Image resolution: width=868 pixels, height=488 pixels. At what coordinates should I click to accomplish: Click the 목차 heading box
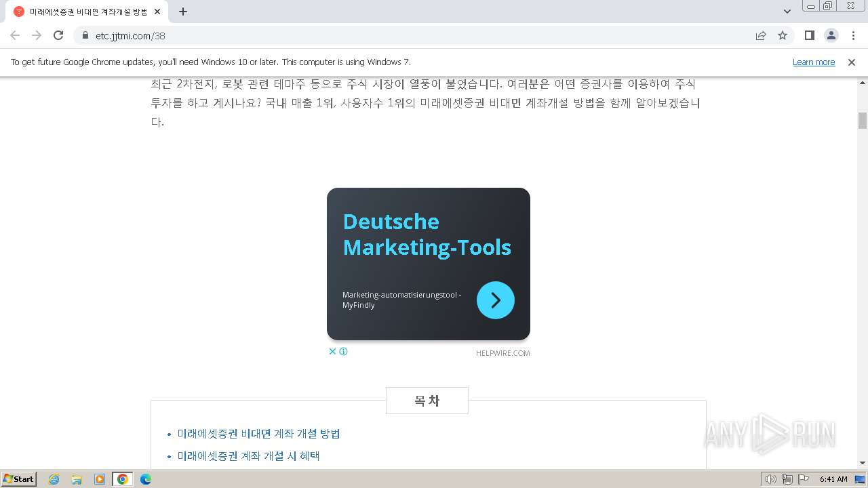coord(427,401)
